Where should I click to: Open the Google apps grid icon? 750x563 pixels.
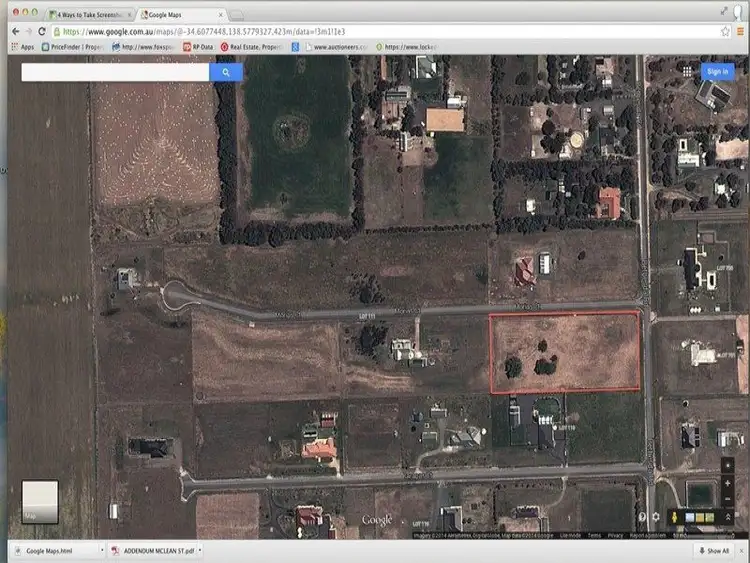click(687, 72)
